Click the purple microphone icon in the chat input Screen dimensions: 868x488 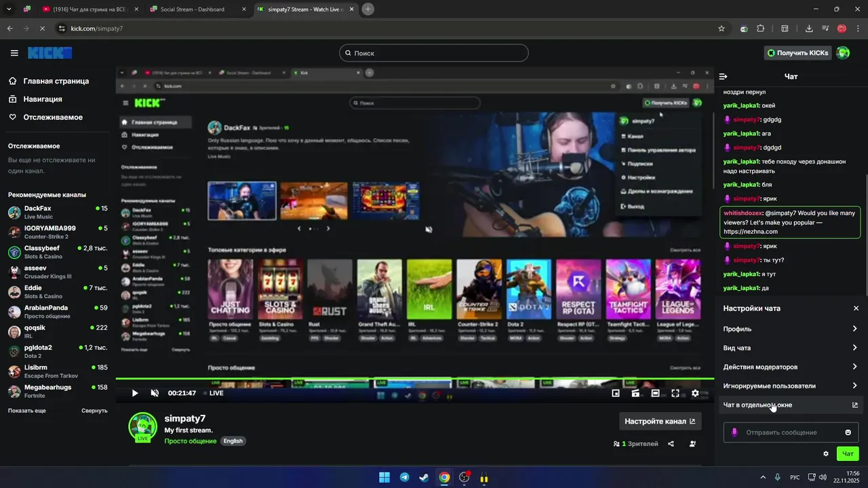[734, 432]
